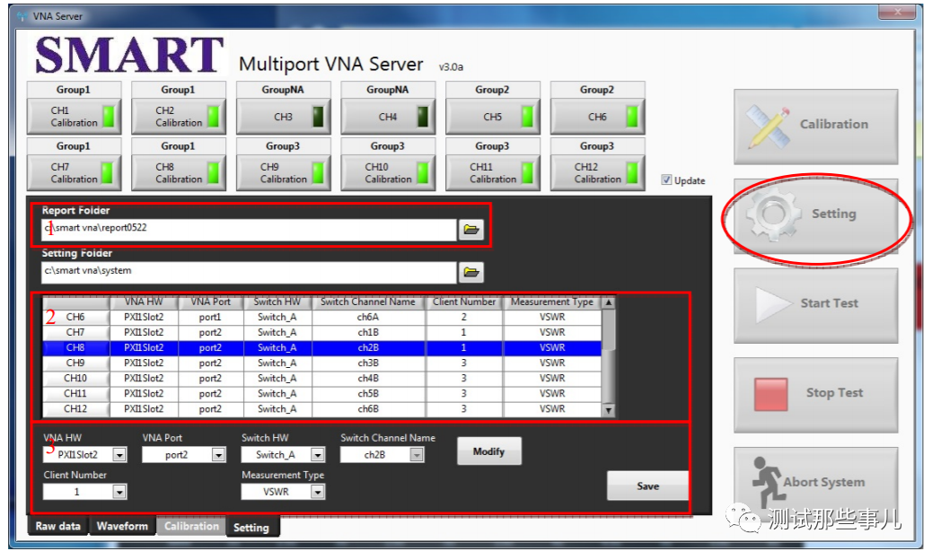
Task: Click the dark indicator on CH3
Action: (318, 117)
